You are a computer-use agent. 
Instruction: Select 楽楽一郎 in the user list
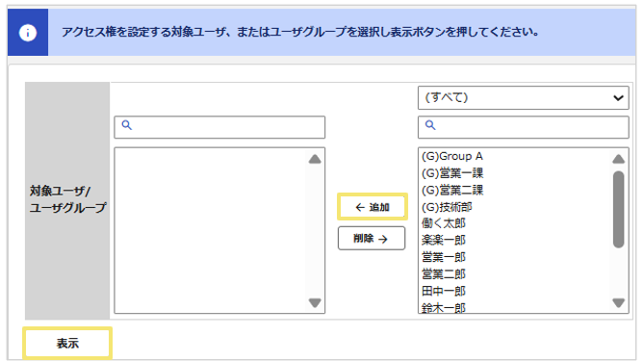pos(444,240)
